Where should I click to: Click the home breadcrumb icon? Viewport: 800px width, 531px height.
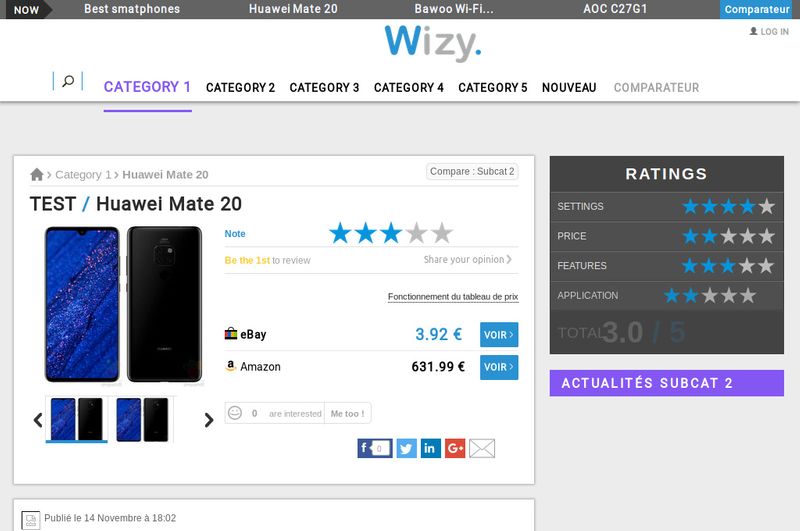37,174
